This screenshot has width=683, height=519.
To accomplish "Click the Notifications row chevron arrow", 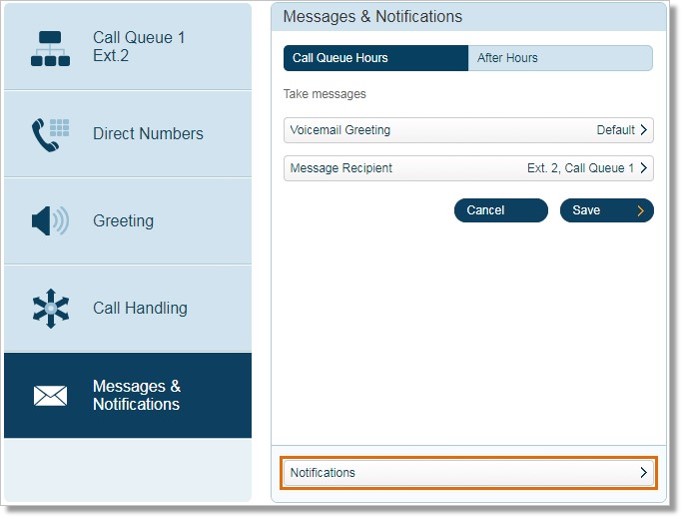I will pos(643,473).
